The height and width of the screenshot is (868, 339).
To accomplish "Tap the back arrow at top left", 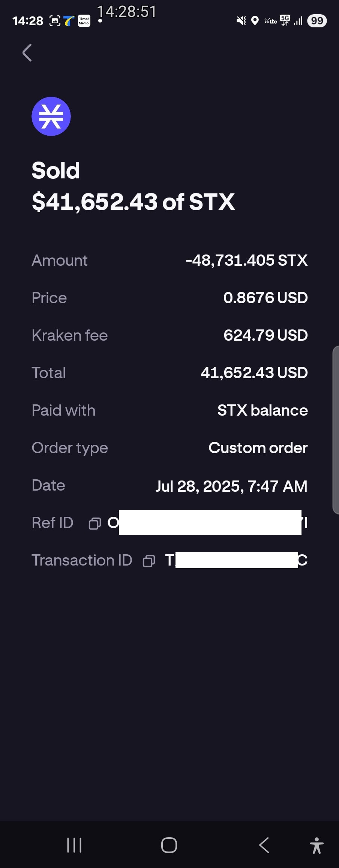I will pos(27,52).
